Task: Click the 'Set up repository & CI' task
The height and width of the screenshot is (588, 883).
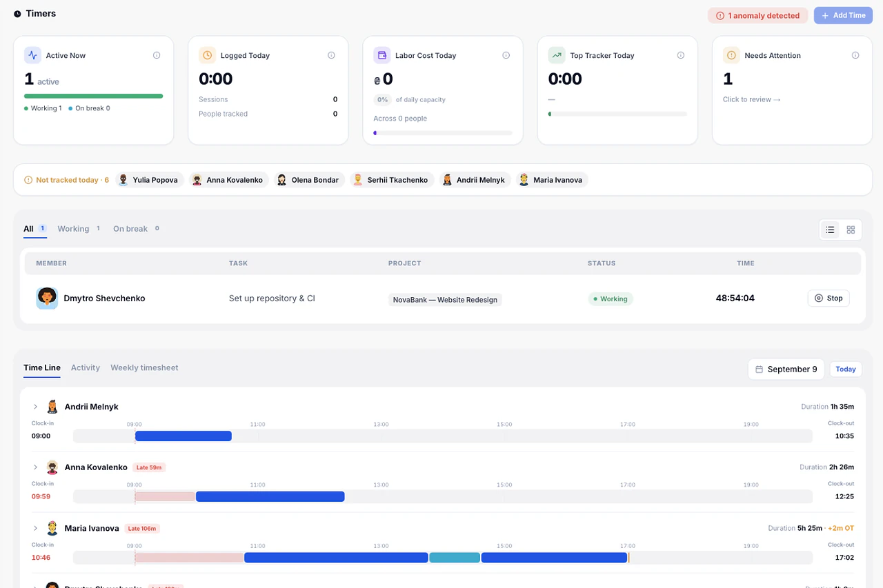Action: coord(272,298)
